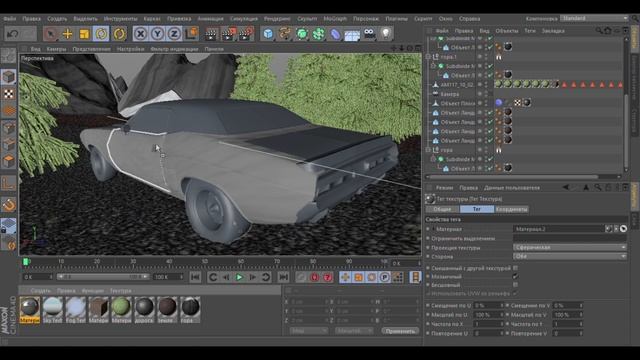Open the cube primitive objects icon
This screenshot has height=360, width=640.
point(268,33)
